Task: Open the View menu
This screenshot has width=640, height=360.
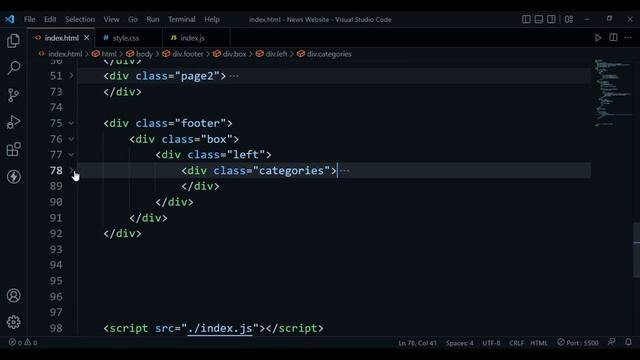Action: click(111, 19)
